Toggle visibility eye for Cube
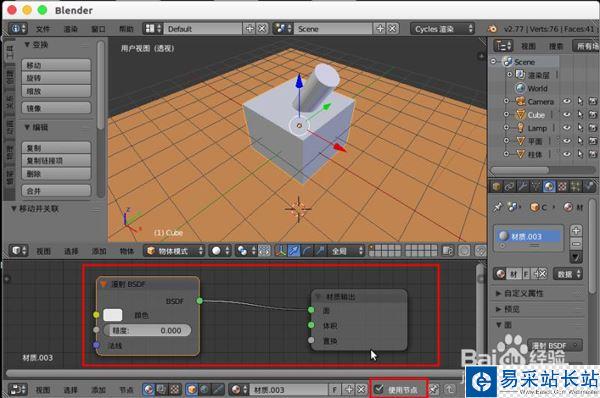Screen dimensions: 600x398 (x=567, y=114)
